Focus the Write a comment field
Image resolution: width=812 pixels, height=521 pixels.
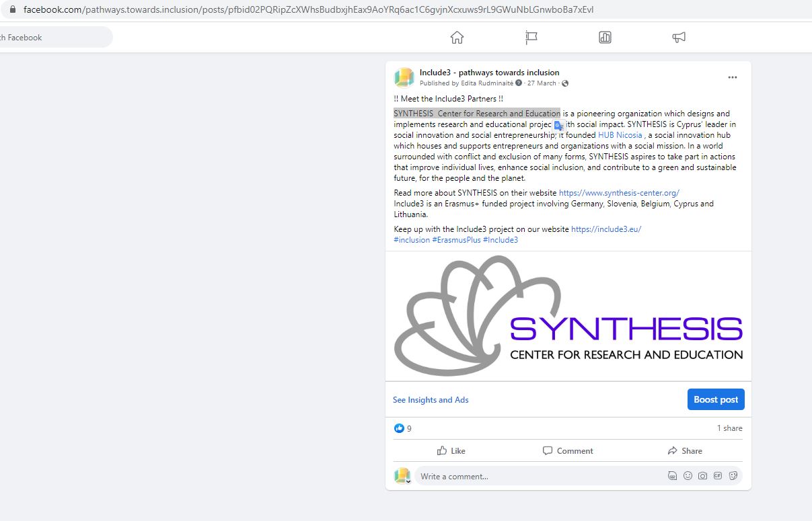(538, 477)
